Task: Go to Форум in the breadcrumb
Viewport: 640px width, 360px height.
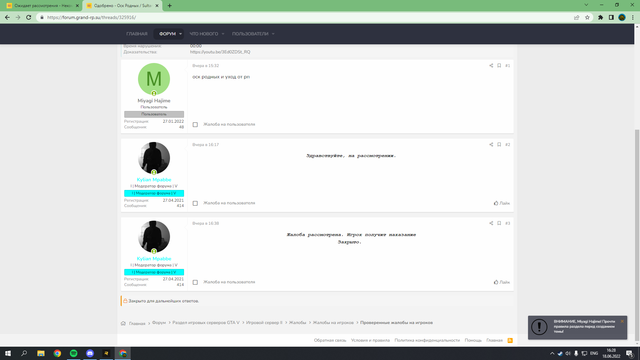Action: point(159,322)
